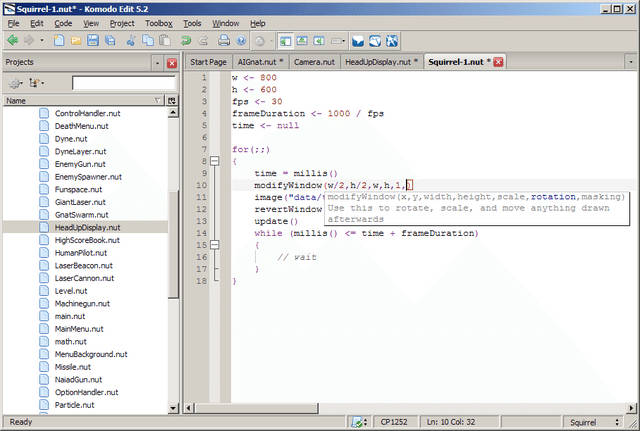Viewport: 640px width, 431px height.
Task: Click the New File toolbar icon
Action: (x=59, y=41)
